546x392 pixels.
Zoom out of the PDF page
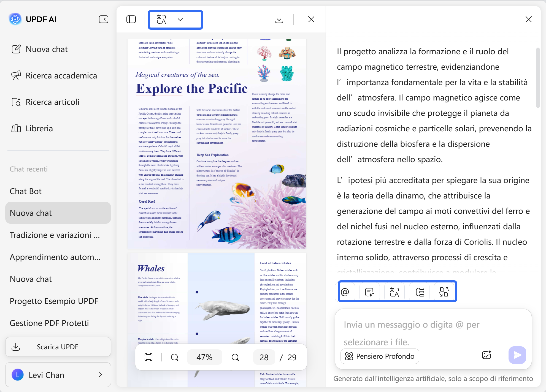[x=175, y=357]
